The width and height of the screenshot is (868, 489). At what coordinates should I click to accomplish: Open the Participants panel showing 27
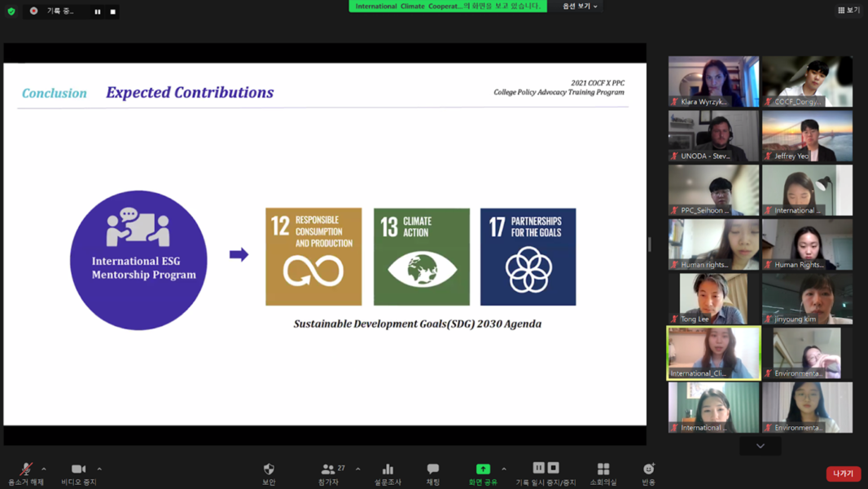coord(328,470)
